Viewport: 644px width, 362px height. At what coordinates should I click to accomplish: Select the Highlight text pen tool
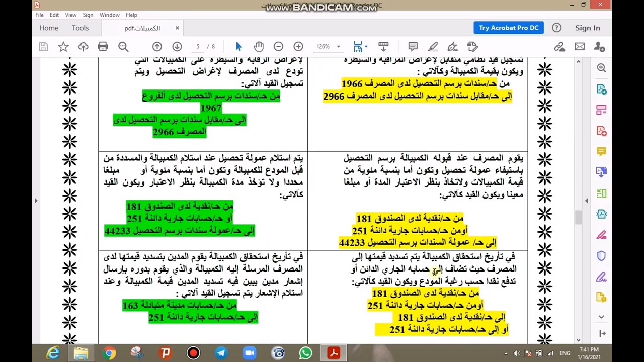[433, 47]
